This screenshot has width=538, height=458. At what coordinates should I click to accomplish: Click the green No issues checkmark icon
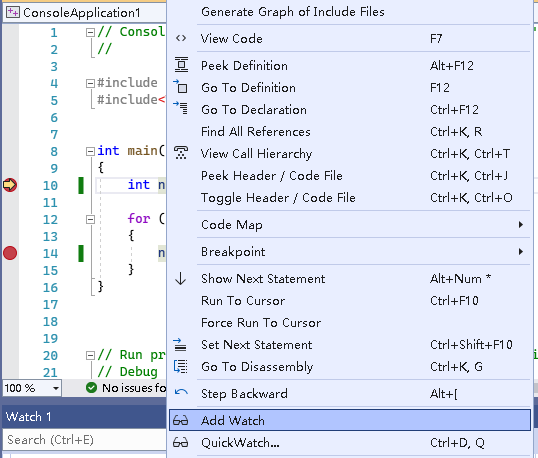(91, 388)
